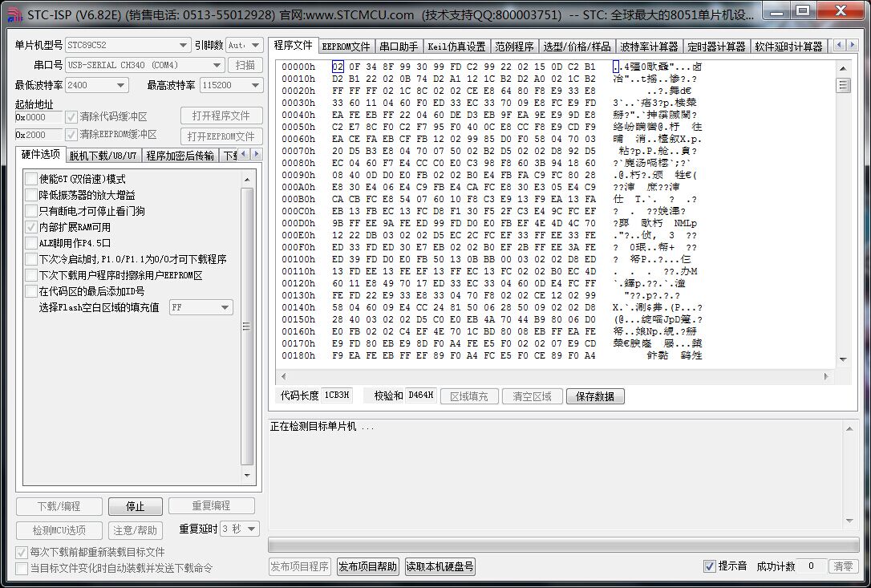871x588 pixels.
Task: Click the STC-ISP app icon in title bar
Action: coord(14,14)
